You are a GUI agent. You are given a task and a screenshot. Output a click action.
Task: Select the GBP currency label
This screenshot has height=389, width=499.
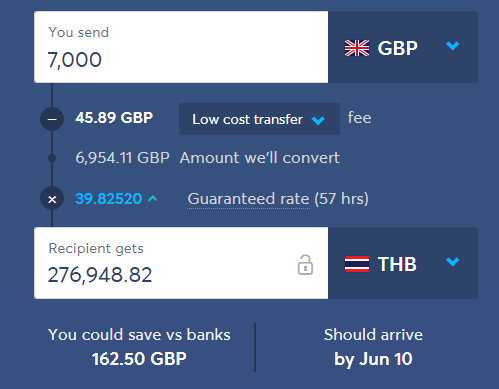click(397, 48)
